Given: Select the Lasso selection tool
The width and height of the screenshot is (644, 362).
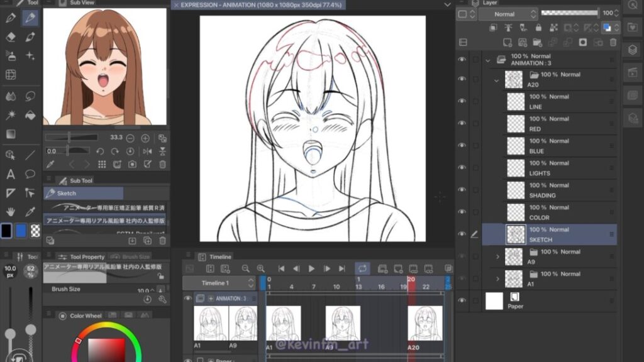Looking at the screenshot, I should (x=30, y=96).
